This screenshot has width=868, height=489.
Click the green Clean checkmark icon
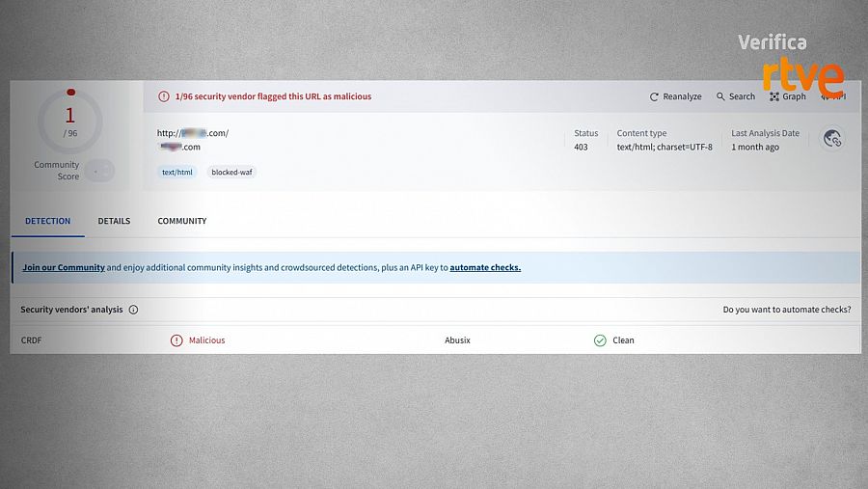600,340
